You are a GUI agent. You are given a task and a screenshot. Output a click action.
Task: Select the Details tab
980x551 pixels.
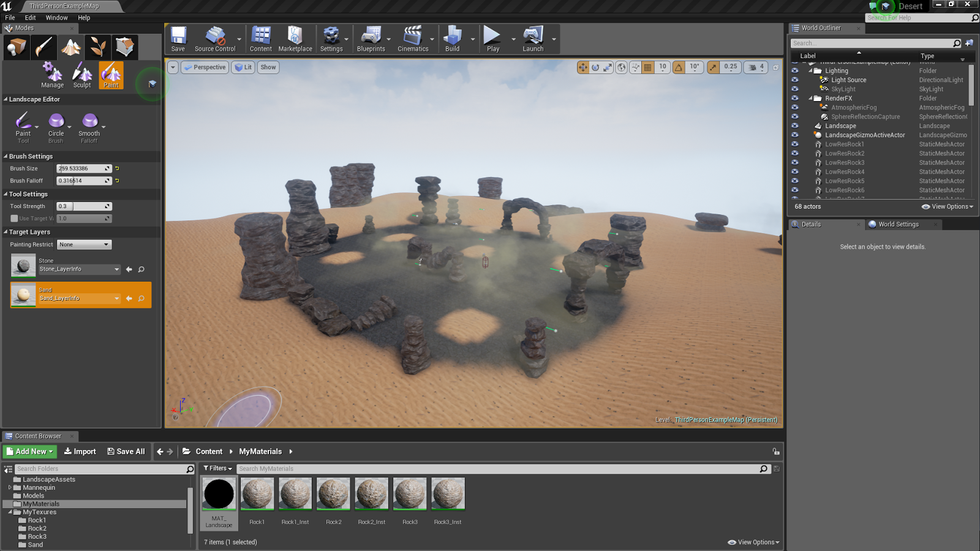tap(811, 225)
